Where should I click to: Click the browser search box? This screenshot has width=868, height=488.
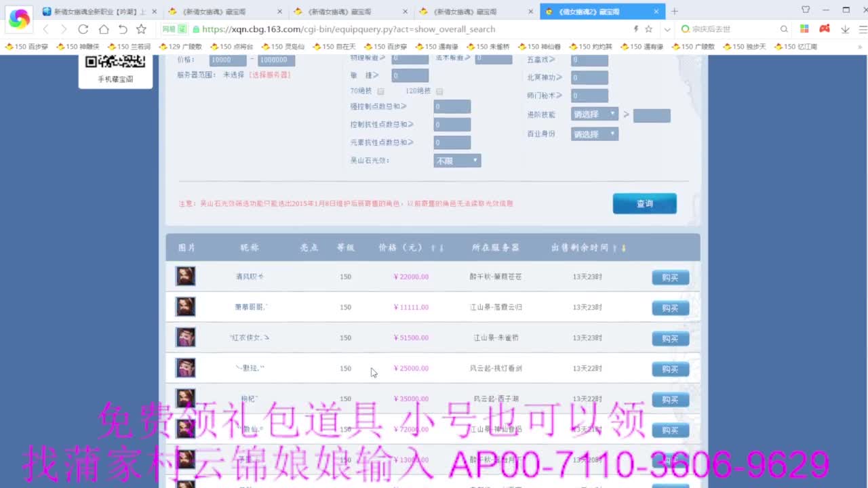coord(735,29)
